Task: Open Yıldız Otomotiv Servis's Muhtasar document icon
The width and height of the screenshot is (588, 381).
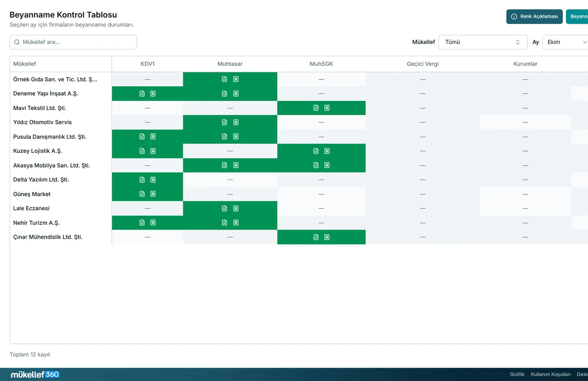Action: 225,122
